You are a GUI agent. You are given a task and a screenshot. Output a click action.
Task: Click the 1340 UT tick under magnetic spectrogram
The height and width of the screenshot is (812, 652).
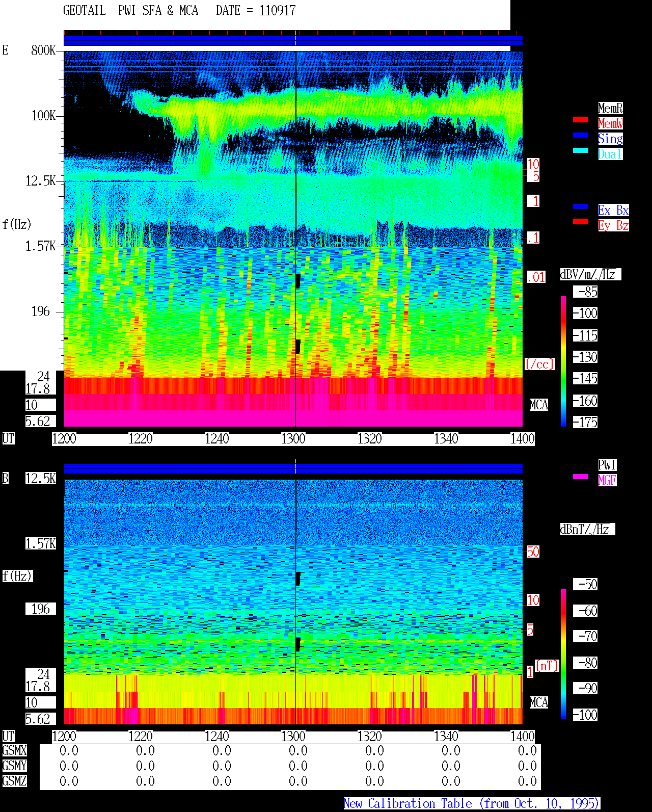pos(446,737)
